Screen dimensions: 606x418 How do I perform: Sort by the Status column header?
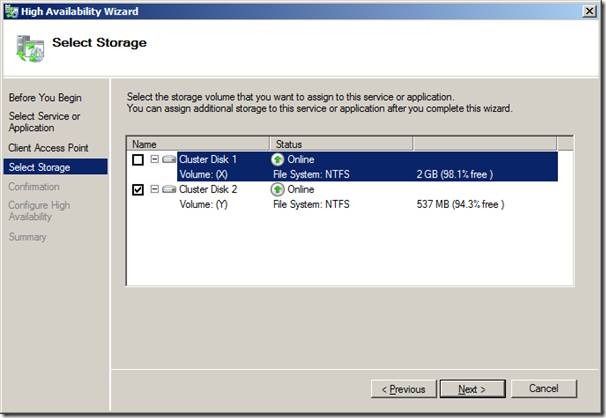(341, 144)
